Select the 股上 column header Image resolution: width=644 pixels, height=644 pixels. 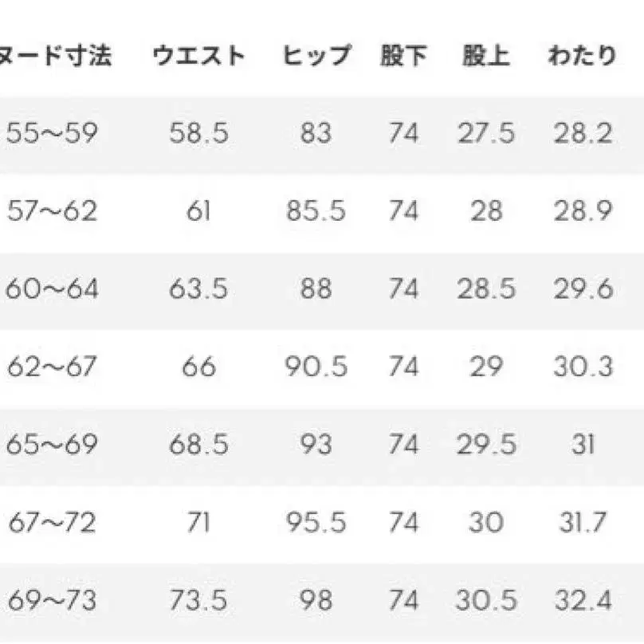tap(485, 57)
